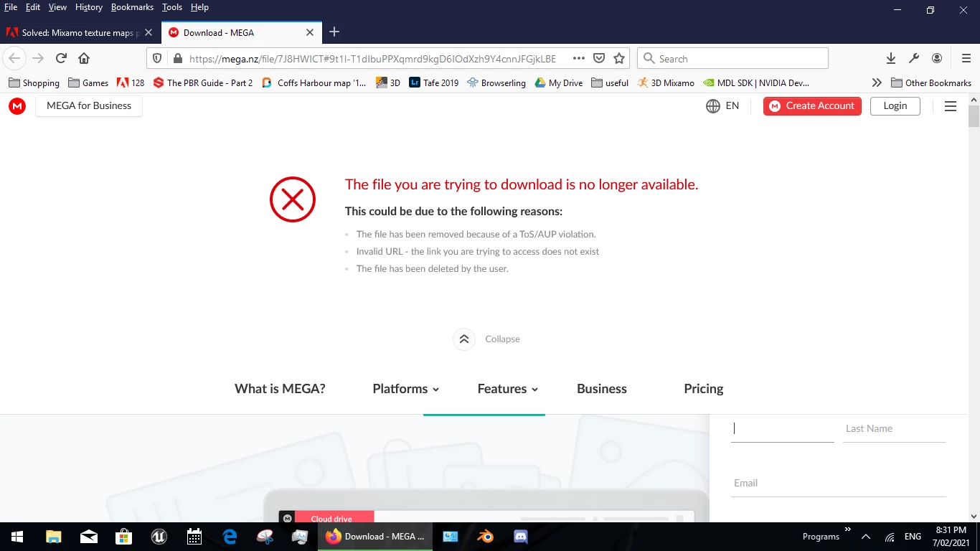Click the URL address bar
The width and height of the screenshot is (980, 551).
click(372, 59)
